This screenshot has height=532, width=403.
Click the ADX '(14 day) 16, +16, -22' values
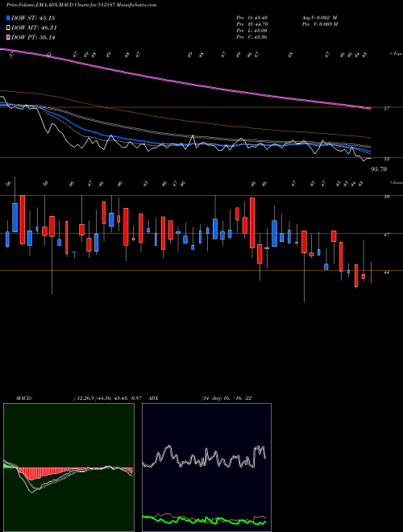[226, 398]
